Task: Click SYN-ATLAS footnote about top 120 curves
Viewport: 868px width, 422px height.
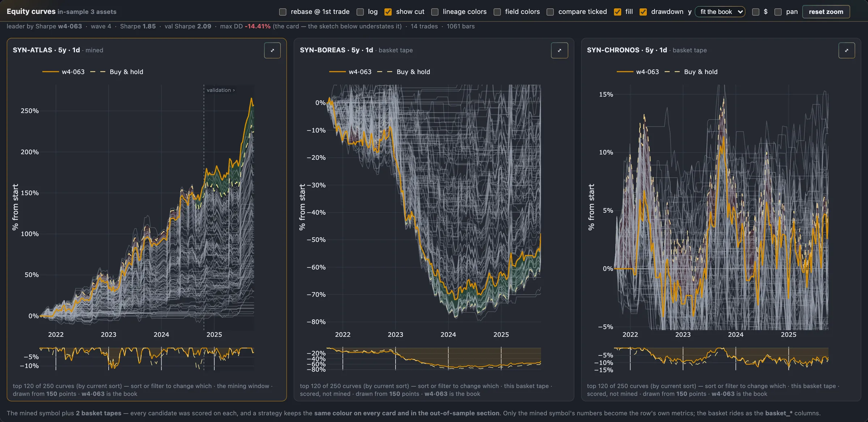Action: pos(143,390)
